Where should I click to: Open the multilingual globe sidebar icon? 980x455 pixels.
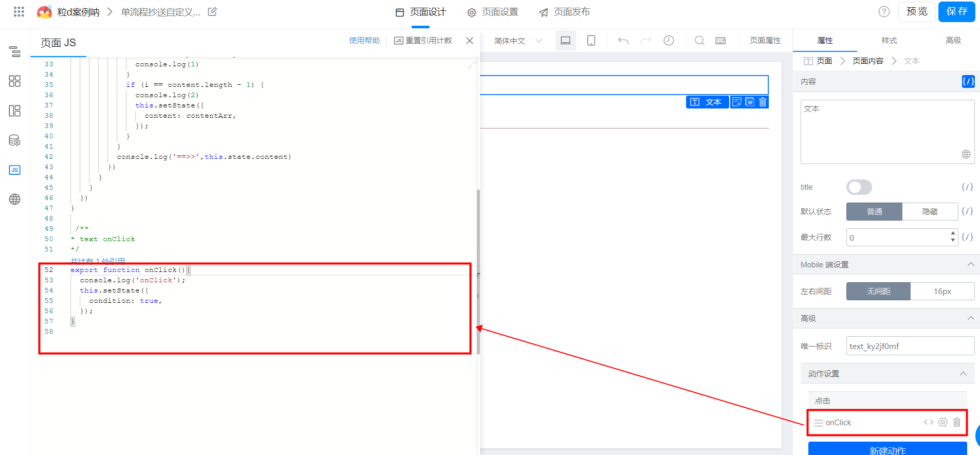tap(15, 199)
